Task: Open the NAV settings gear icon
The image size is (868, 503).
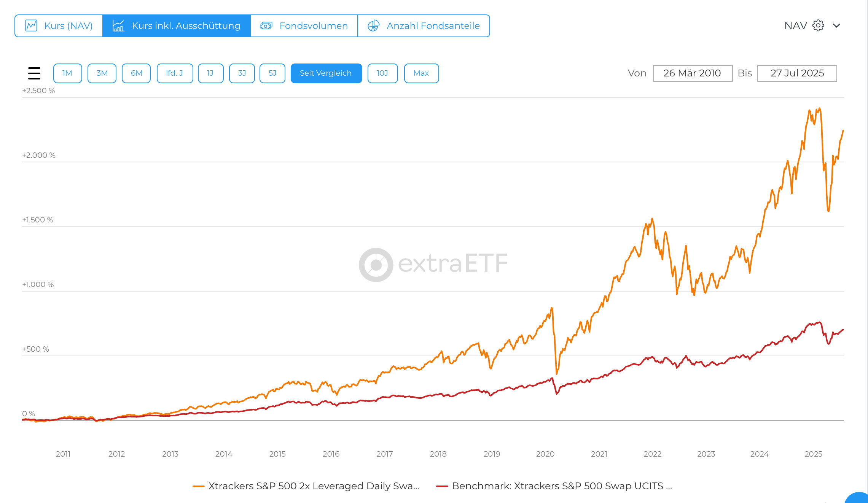Action: [818, 25]
